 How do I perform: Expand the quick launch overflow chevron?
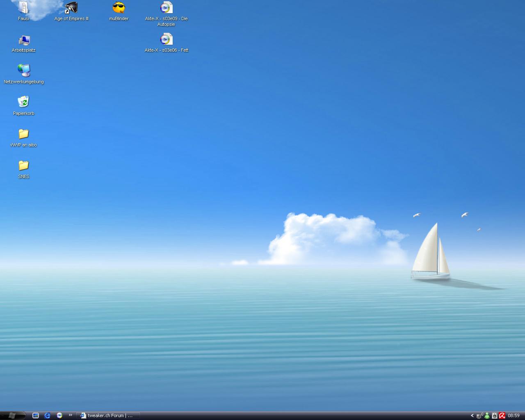[71, 415]
